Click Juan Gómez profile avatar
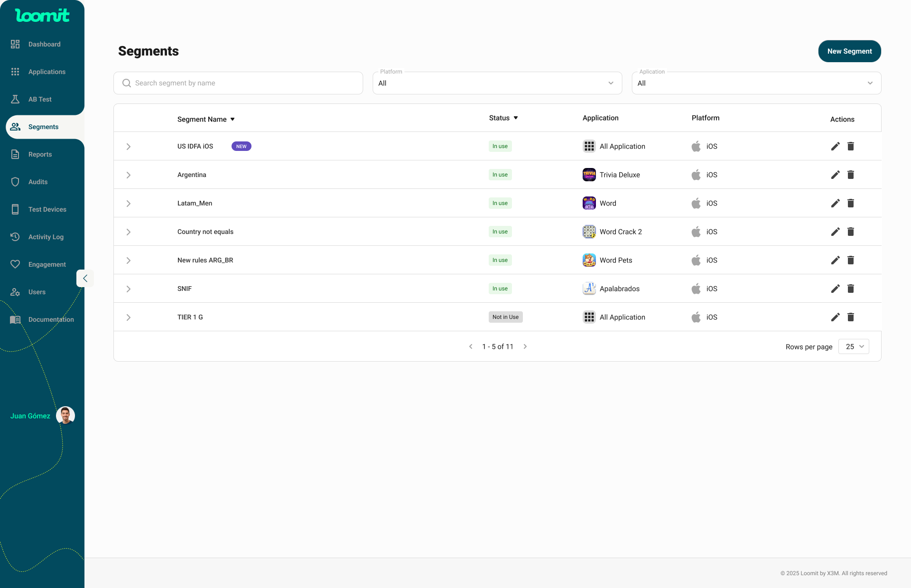Image resolution: width=911 pixels, height=588 pixels. point(65,416)
